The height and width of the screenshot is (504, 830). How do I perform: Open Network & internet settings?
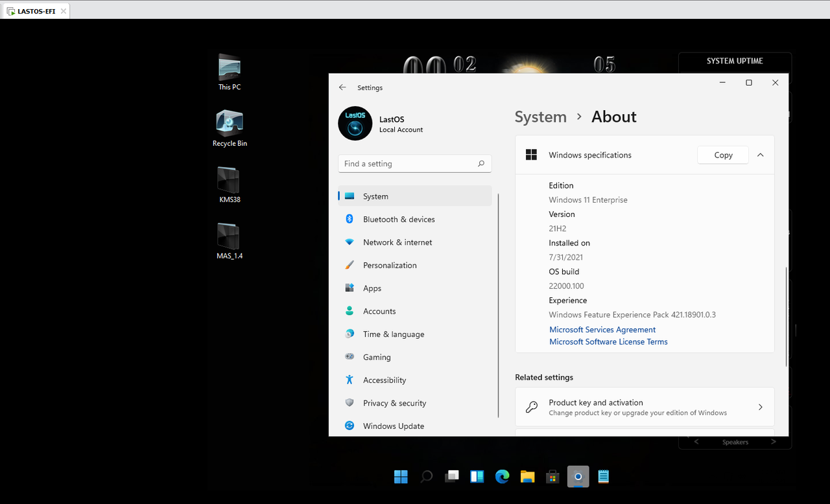pyautogui.click(x=415, y=242)
